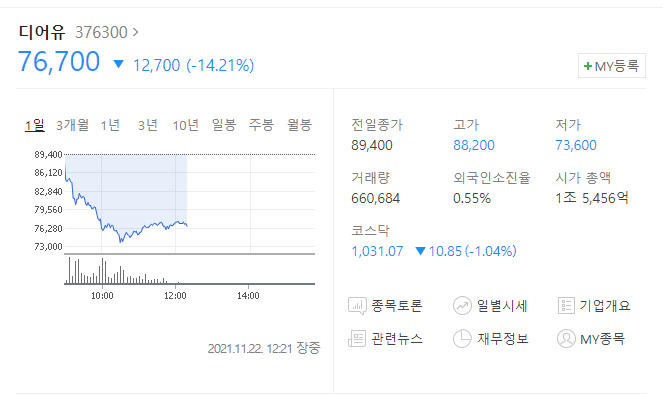663x395 pixels.
Task: Click the 10:00 time axis label
Action: (x=102, y=296)
